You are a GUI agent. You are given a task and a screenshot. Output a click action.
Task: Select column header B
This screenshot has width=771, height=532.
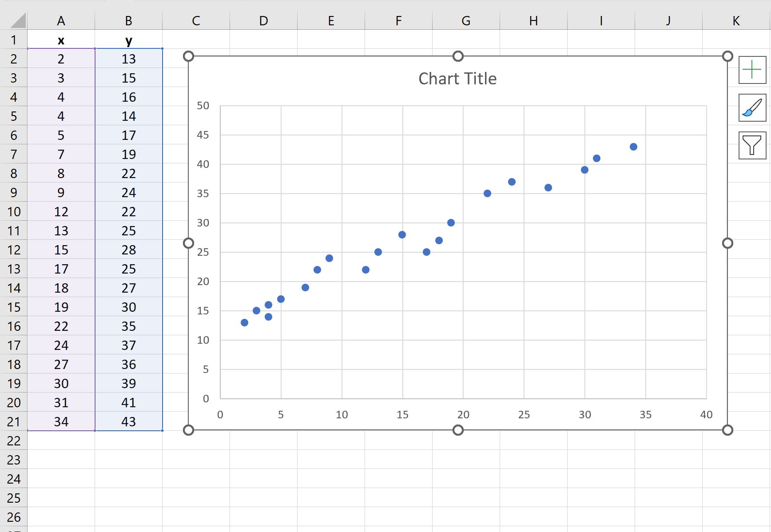pos(128,20)
